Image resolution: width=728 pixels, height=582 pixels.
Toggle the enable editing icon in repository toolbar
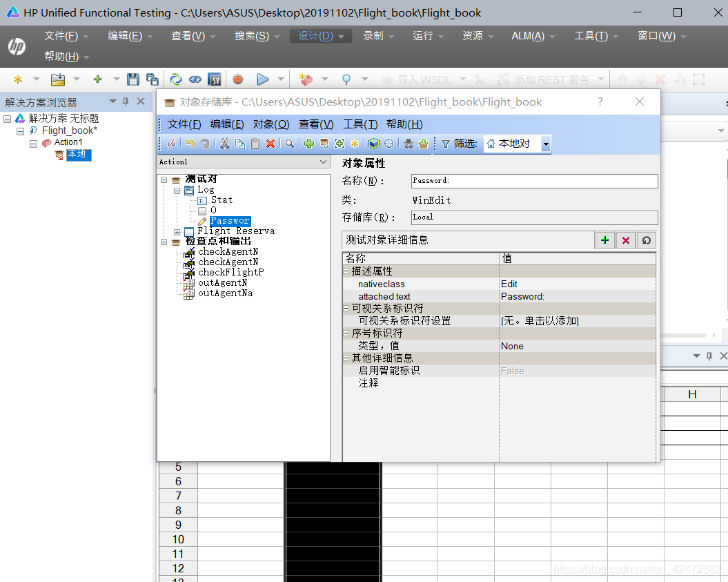click(x=171, y=144)
